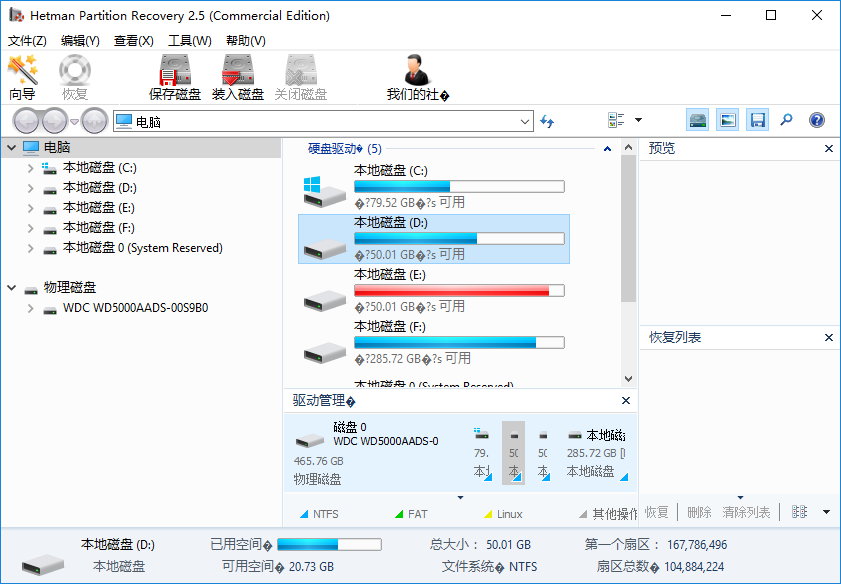Open the 查看(X) menu
Image resolution: width=841 pixels, height=584 pixels.
134,41
